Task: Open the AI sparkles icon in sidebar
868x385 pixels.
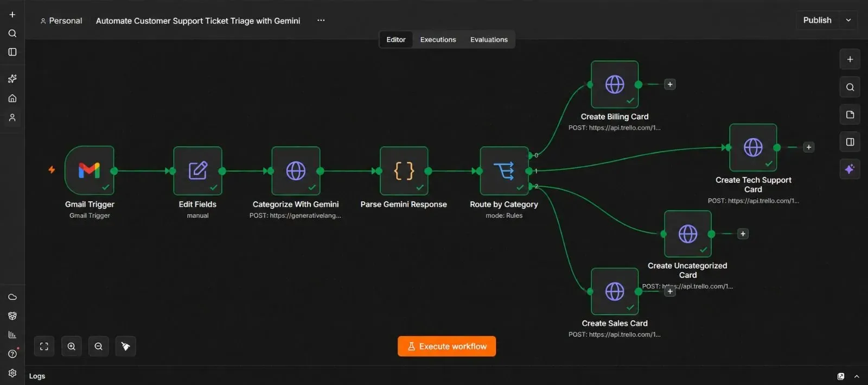Action: [12, 79]
